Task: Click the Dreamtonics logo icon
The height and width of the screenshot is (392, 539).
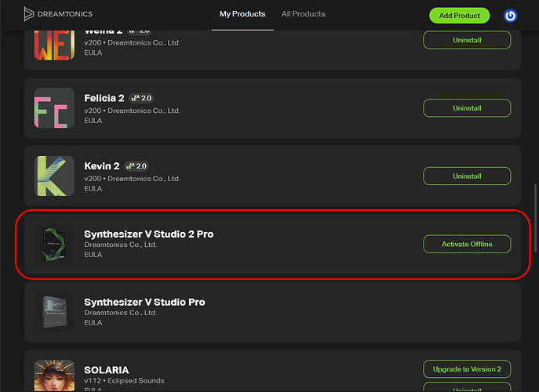Action: point(29,14)
